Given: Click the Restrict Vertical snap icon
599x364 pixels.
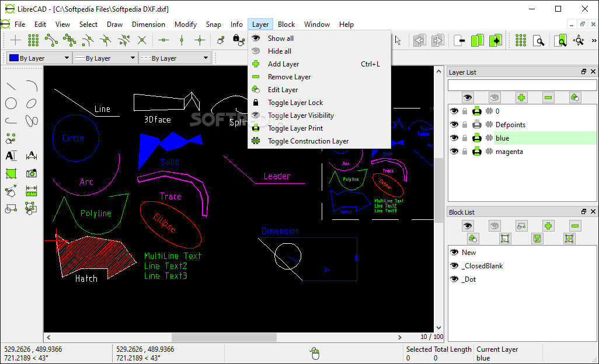Looking at the screenshot, I should 182,40.
